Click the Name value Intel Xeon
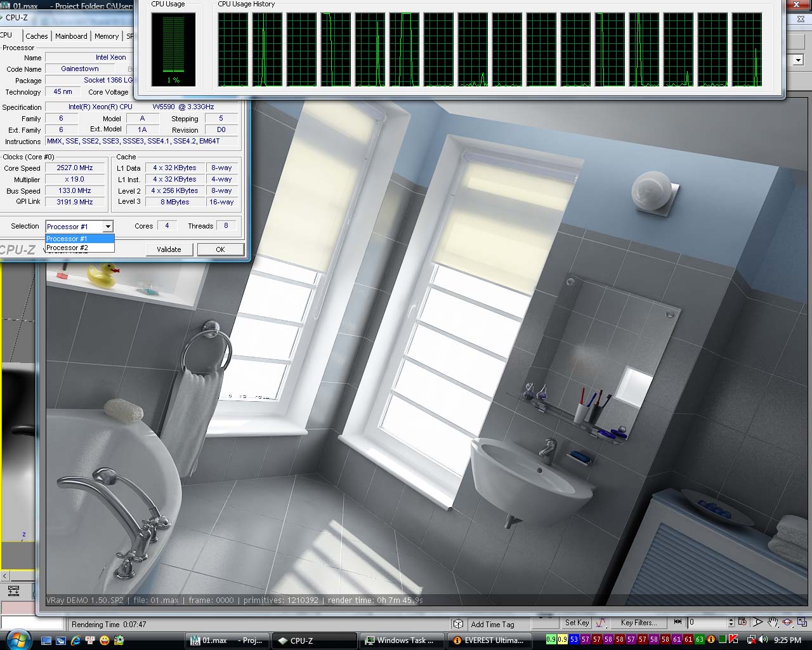The height and width of the screenshot is (650, 812). (x=111, y=57)
